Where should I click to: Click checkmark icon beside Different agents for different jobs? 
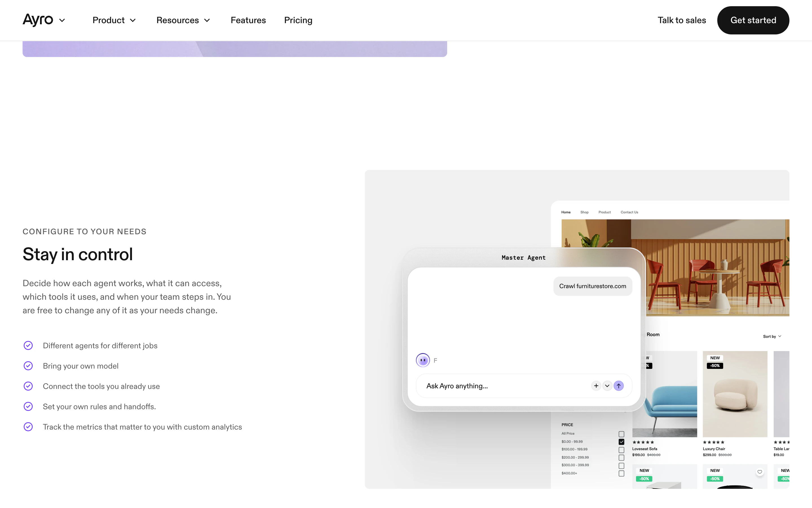point(28,345)
